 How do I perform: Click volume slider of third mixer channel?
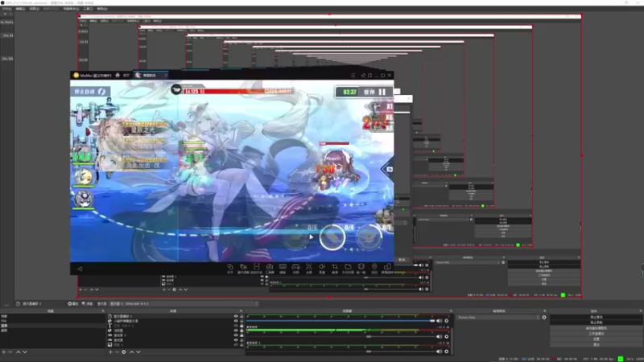(x=341, y=352)
